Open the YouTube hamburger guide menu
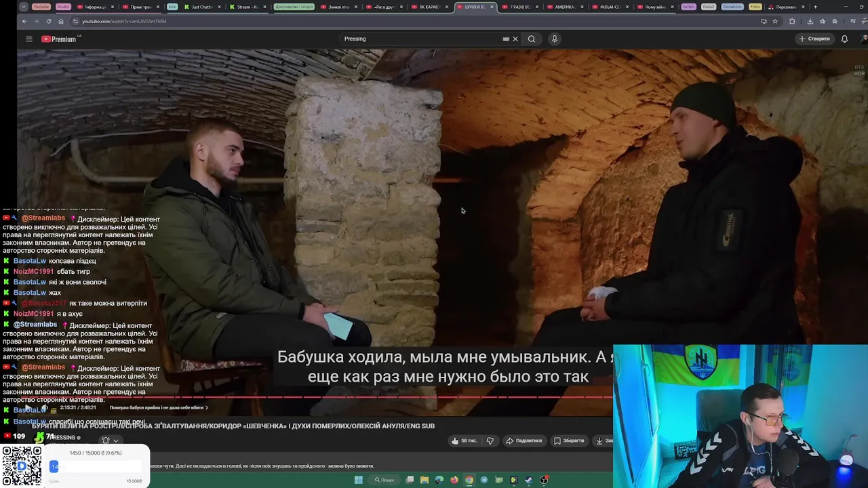The image size is (868, 488). pyautogui.click(x=29, y=39)
